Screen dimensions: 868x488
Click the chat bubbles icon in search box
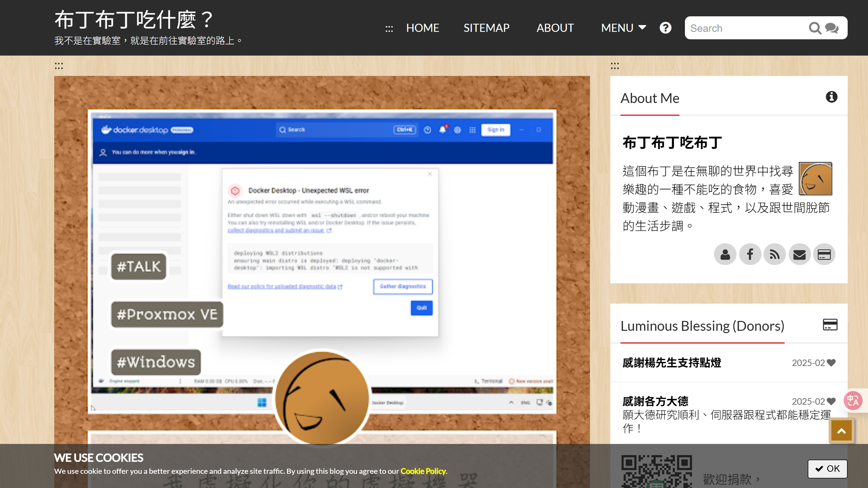click(x=831, y=28)
